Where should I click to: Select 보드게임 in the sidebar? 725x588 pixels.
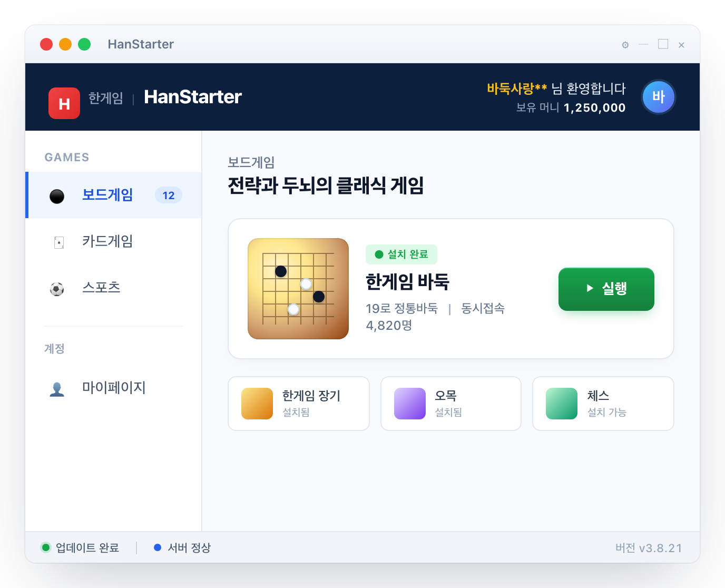pyautogui.click(x=114, y=195)
